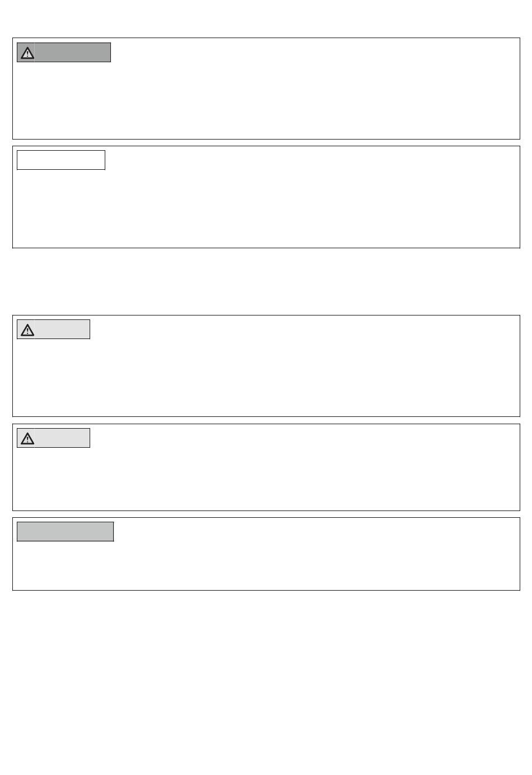Click the blank gap between second and third panels

tap(266, 281)
